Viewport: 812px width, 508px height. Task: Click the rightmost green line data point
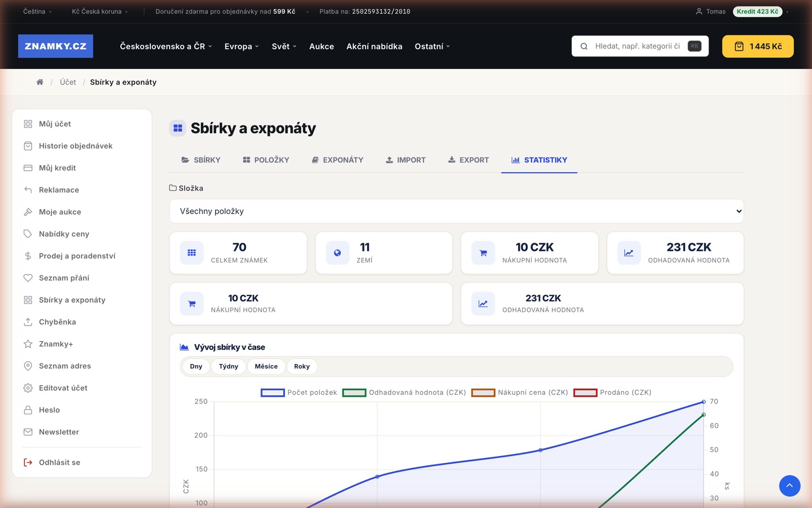click(703, 415)
